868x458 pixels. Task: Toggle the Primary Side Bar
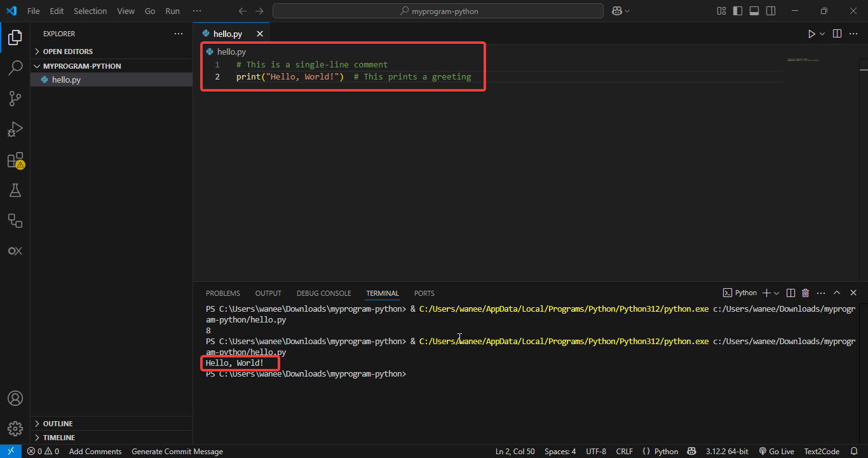[738, 11]
